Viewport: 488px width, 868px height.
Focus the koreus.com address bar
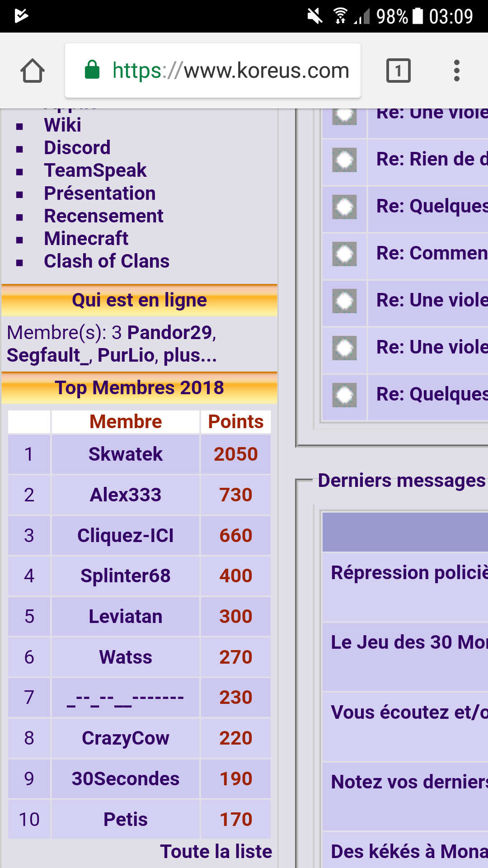pyautogui.click(x=230, y=71)
